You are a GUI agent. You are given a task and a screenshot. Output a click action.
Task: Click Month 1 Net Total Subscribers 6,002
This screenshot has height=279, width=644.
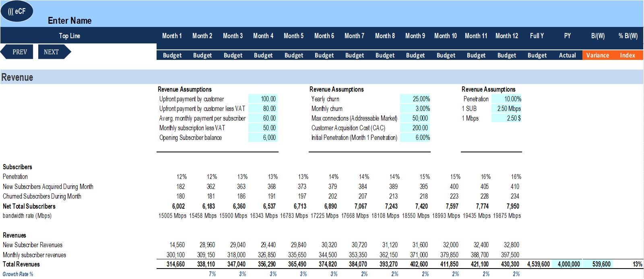tap(178, 206)
